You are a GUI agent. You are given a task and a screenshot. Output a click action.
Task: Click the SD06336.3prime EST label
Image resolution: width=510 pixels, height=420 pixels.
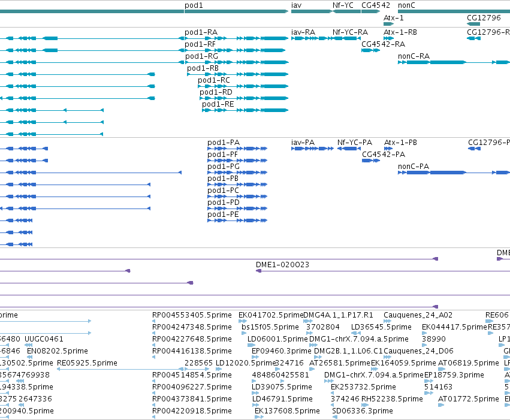coord(363,412)
